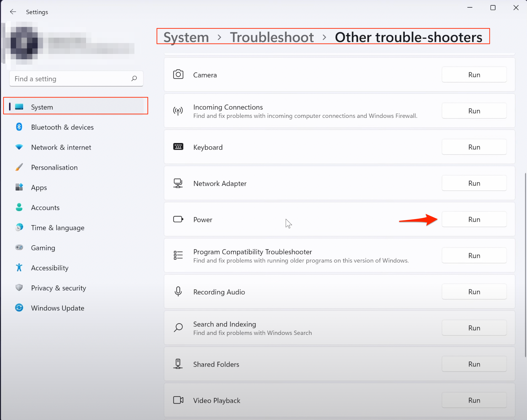The height and width of the screenshot is (420, 527).
Task: Run the Shared Folders troubleshooter
Action: pyautogui.click(x=474, y=364)
